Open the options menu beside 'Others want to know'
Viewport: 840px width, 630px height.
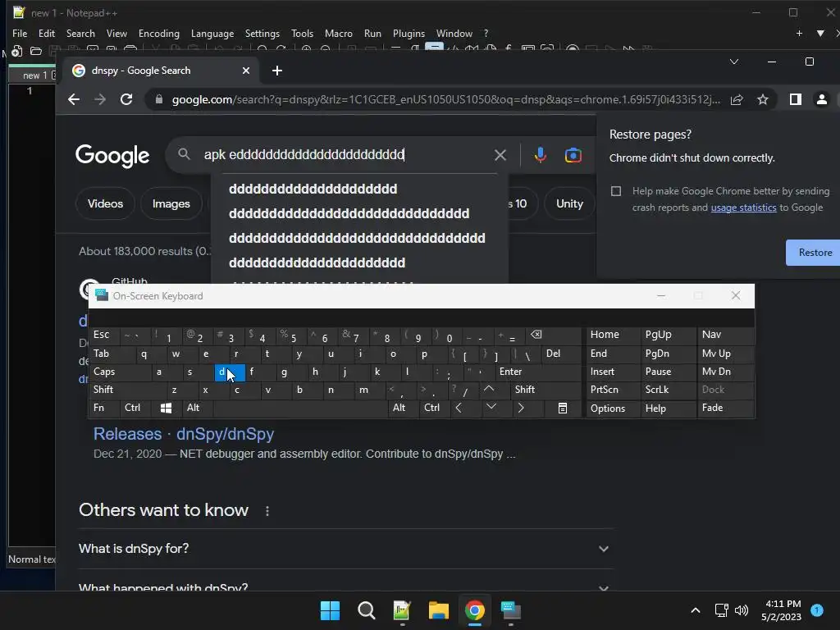(x=267, y=511)
